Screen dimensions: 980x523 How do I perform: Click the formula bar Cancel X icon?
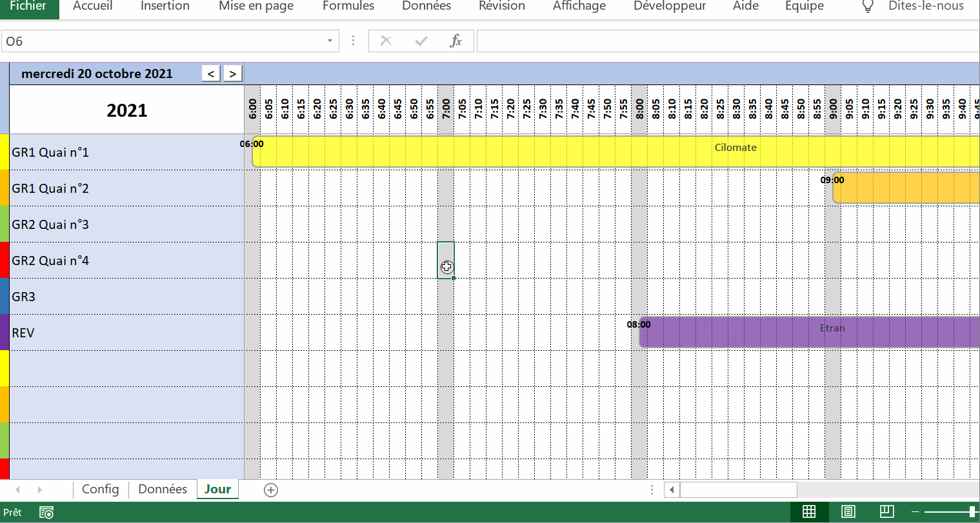[386, 41]
